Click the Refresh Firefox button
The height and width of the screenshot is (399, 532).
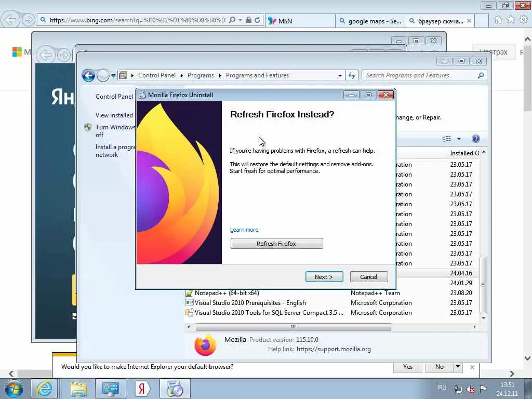(x=276, y=244)
